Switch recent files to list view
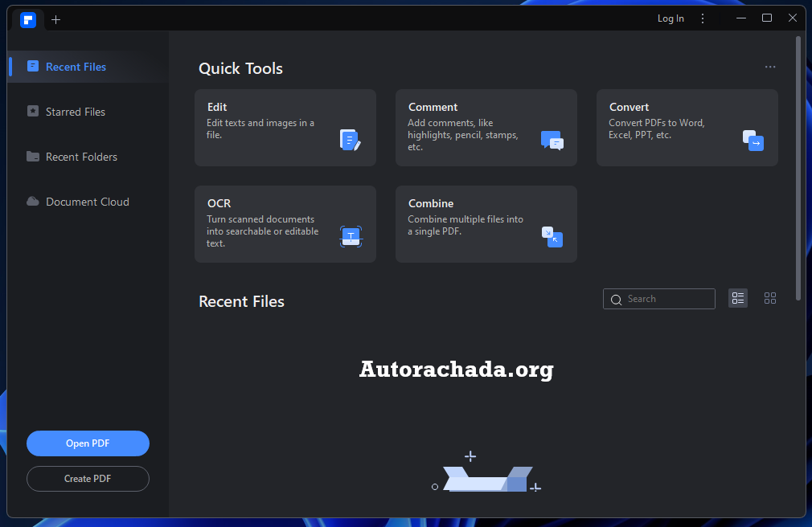Screen dimensions: 812x527 [738, 299]
